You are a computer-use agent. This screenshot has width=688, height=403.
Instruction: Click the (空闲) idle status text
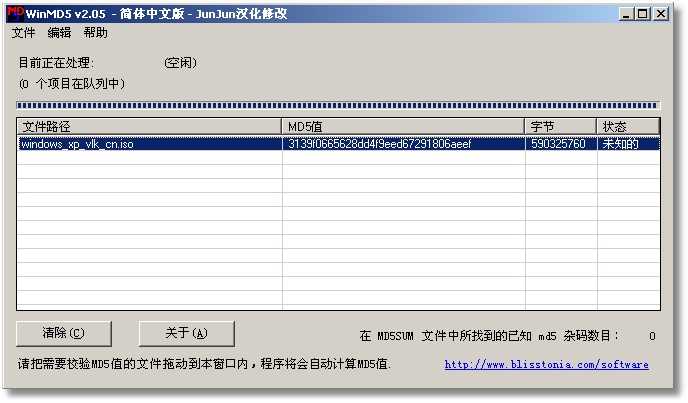[181, 63]
